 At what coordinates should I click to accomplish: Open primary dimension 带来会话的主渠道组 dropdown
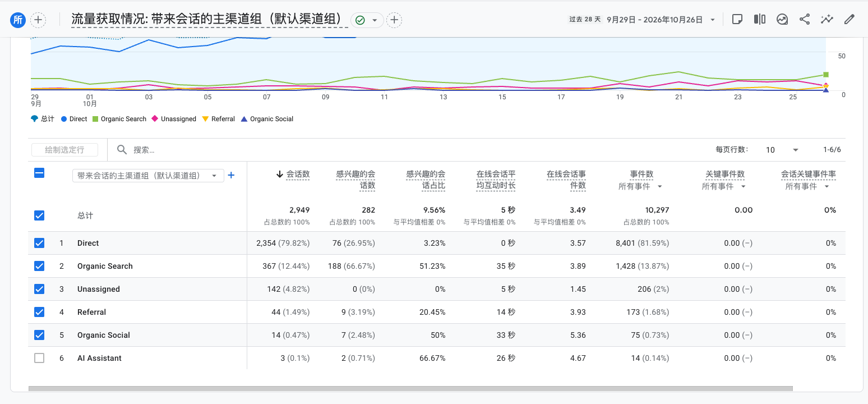[x=148, y=176]
